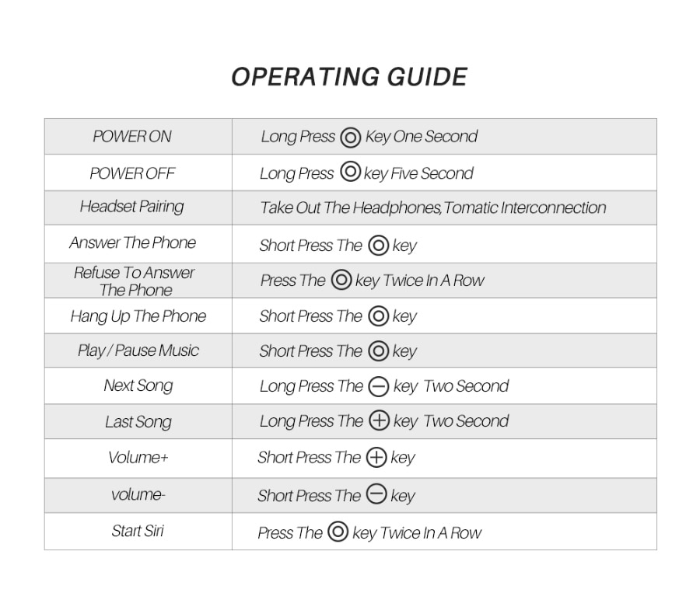Click the plus key icon in Last Song row
The image size is (700, 600).
379,421
